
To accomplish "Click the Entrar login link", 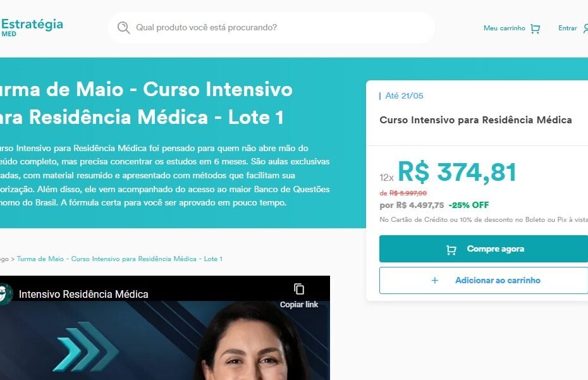I will coord(567,28).
